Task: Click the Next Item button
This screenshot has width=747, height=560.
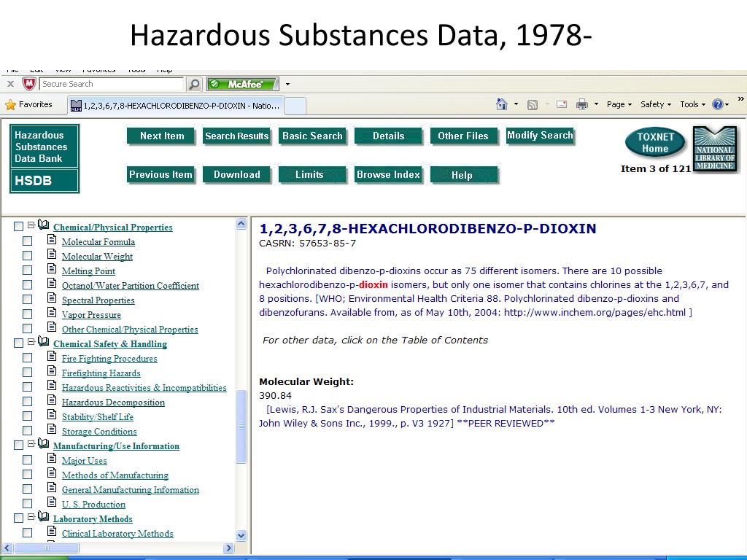Action: point(160,136)
